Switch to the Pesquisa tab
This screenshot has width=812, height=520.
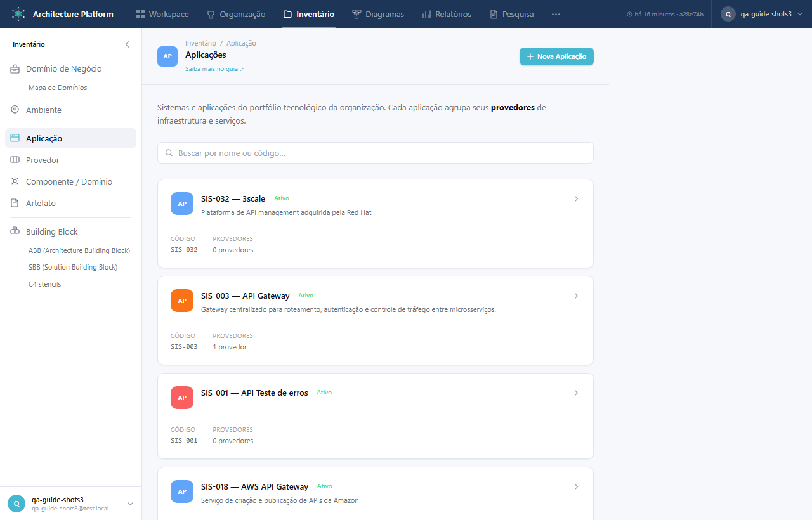pyautogui.click(x=512, y=14)
